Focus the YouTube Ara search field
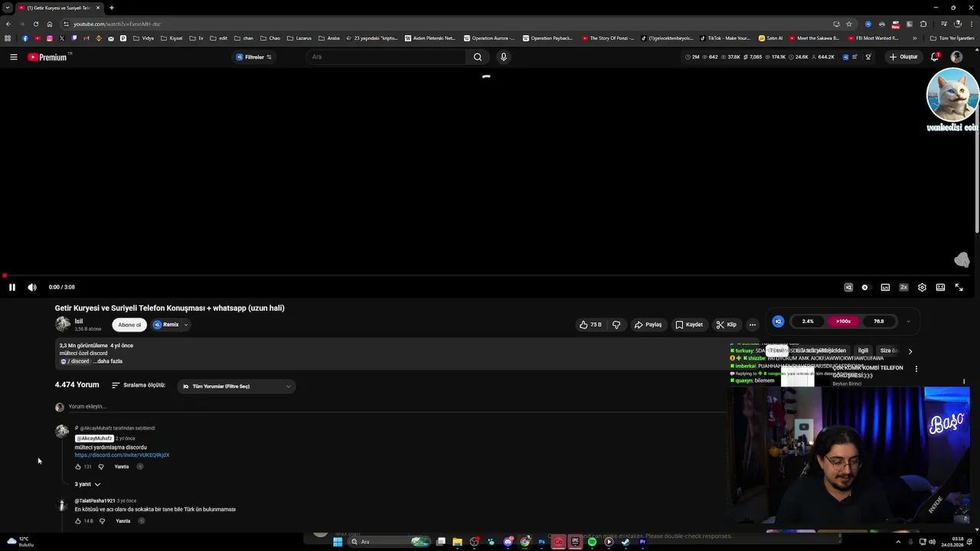This screenshot has height=551, width=980. coord(387,57)
